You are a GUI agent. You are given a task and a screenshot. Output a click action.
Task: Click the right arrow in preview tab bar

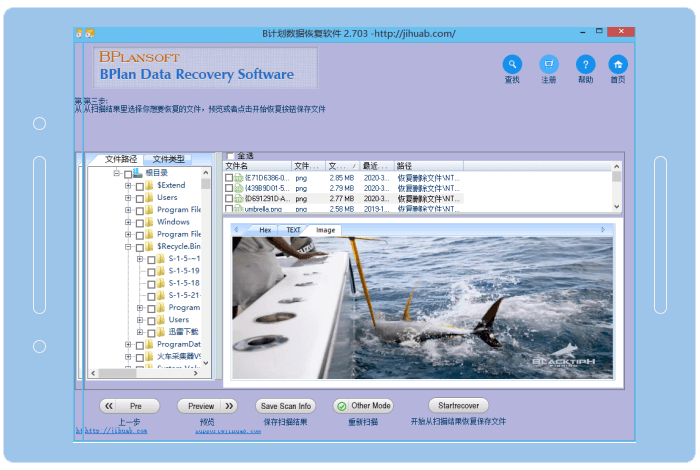pos(603,230)
